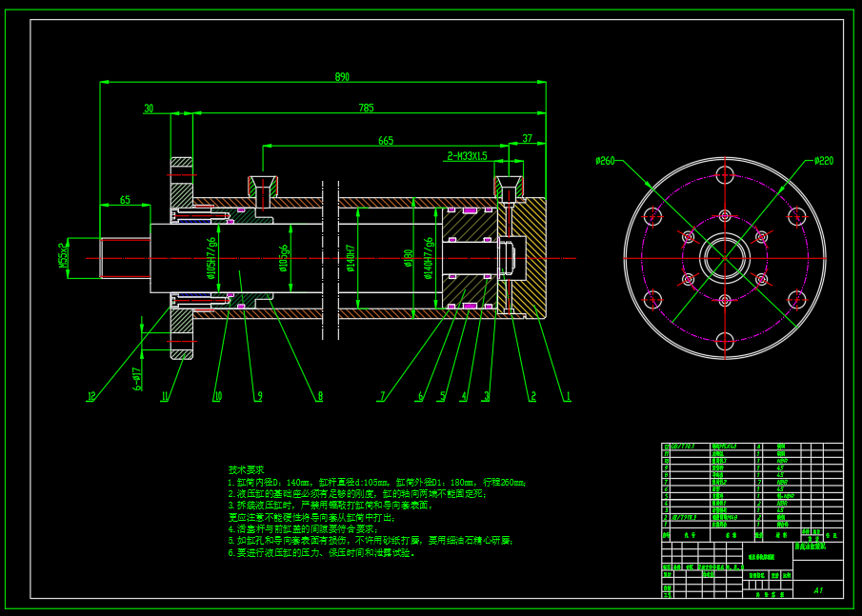862x616 pixels.
Task: Select part balloon number 9
Action: 259,396
